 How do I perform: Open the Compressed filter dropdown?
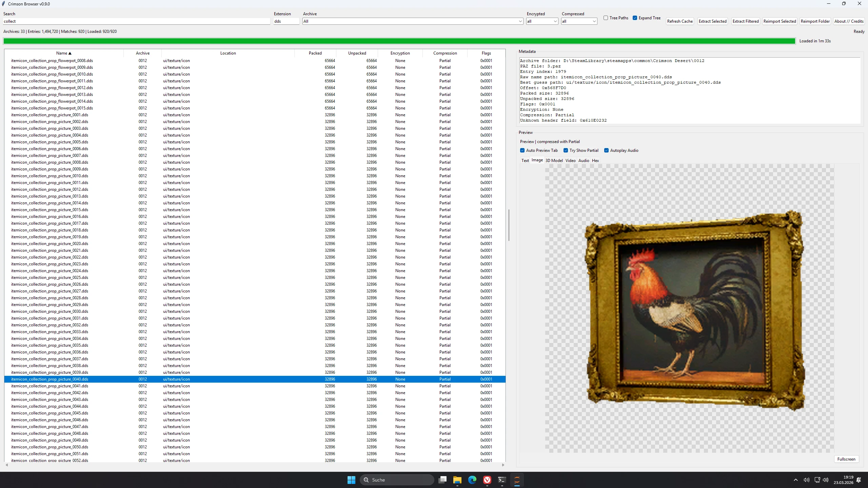(579, 21)
